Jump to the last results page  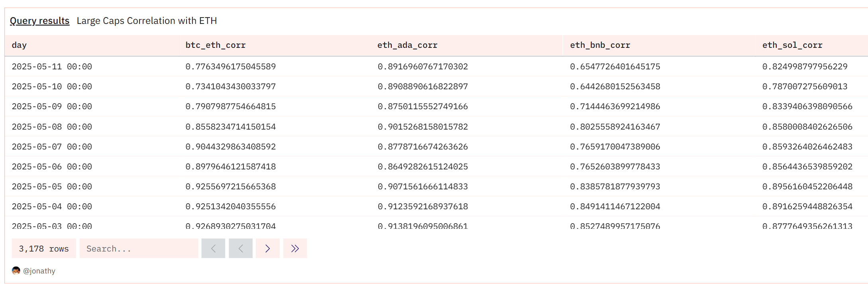click(295, 248)
